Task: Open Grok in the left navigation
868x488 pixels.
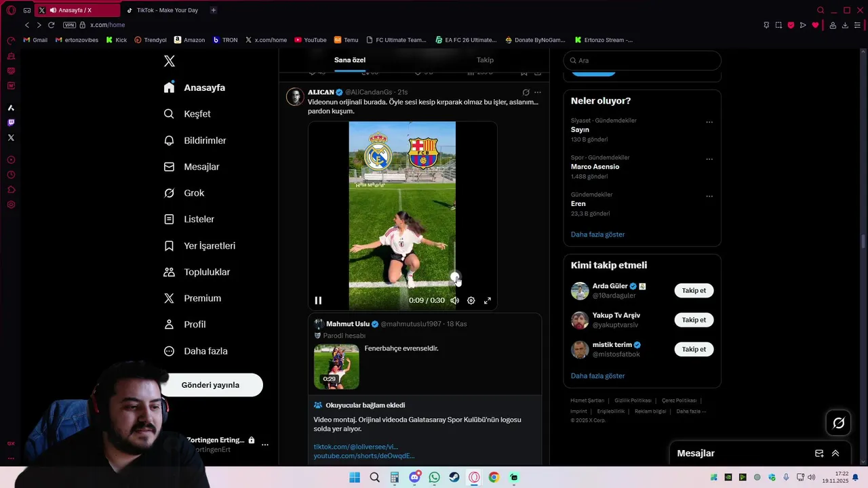Action: point(184,193)
